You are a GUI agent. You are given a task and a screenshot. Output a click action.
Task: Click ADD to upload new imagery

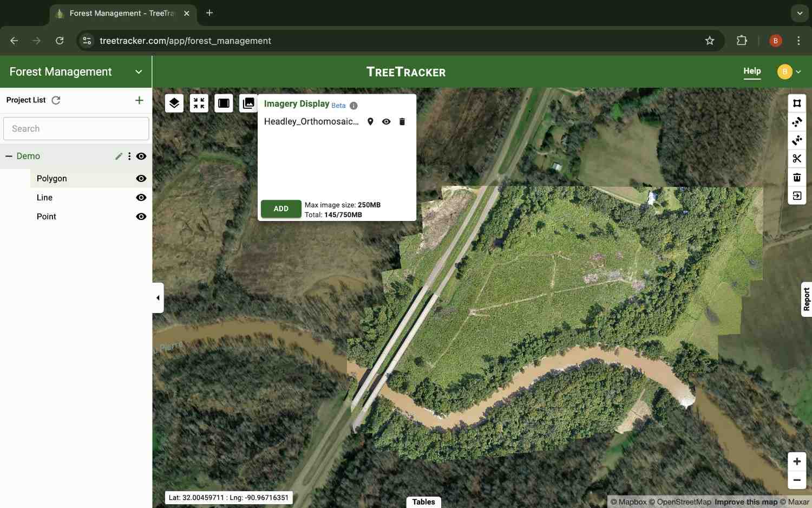click(280, 209)
